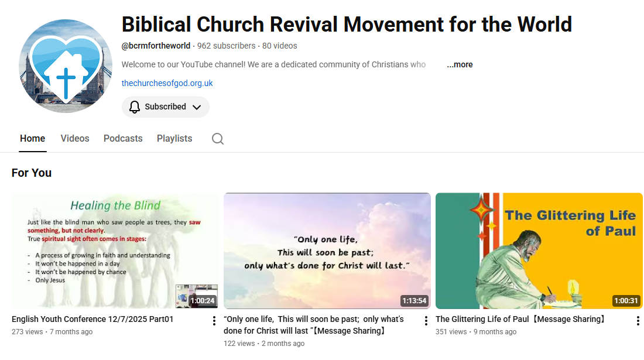
Task: Open more options for Glittering Life of Paul video
Action: point(638,321)
